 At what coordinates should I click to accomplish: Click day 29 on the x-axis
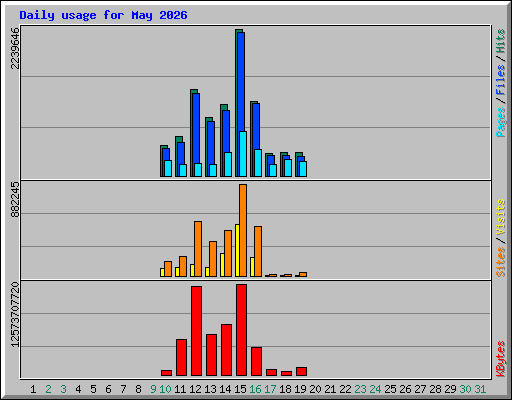tap(450, 389)
